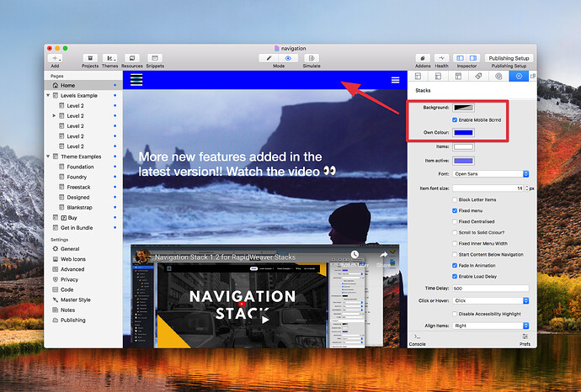Enable the Block Letter Items checkbox

pos(455,199)
